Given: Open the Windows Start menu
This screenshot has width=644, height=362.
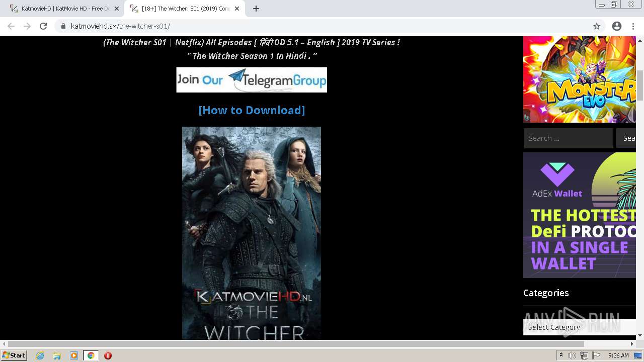Looking at the screenshot, I should [14, 355].
